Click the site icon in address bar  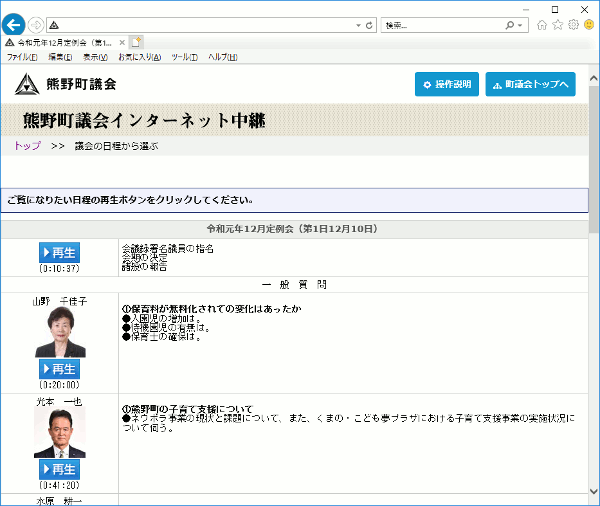point(54,25)
